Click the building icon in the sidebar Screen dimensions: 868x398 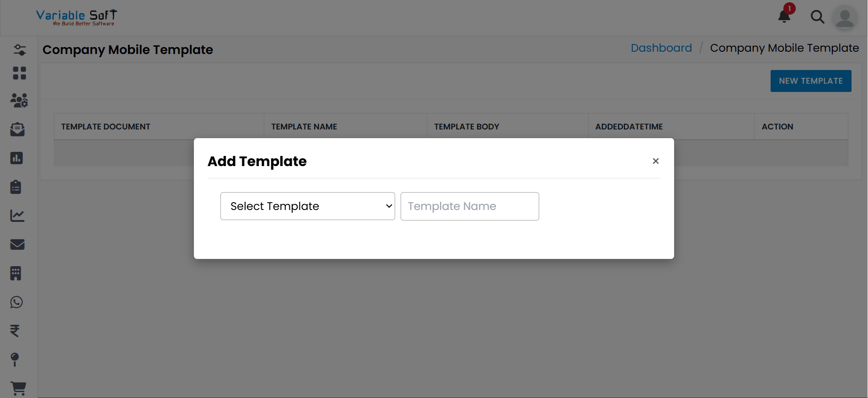click(16, 273)
